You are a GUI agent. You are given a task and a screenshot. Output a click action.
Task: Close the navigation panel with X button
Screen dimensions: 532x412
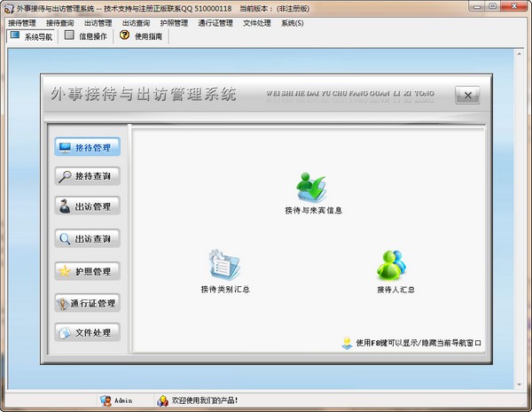click(467, 95)
